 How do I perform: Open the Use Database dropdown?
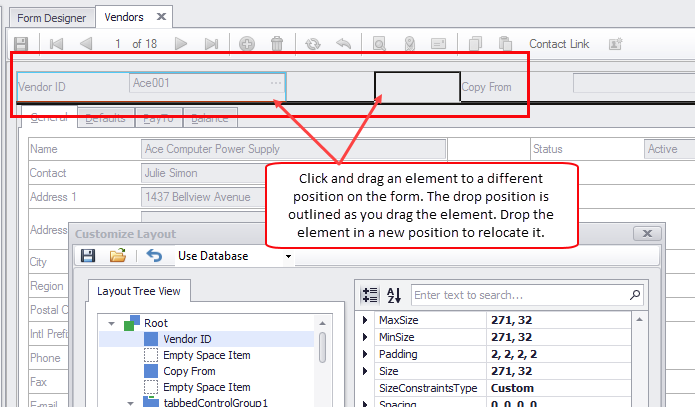(x=289, y=256)
